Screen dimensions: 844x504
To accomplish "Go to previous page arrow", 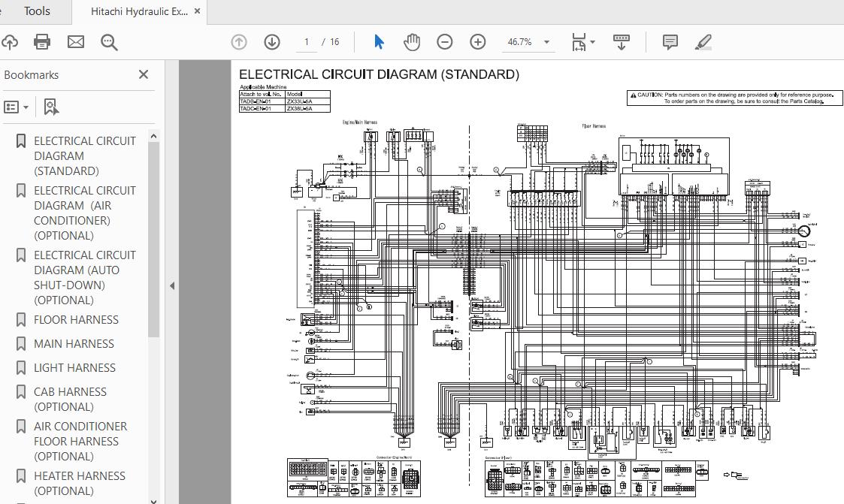I will pos(239,42).
